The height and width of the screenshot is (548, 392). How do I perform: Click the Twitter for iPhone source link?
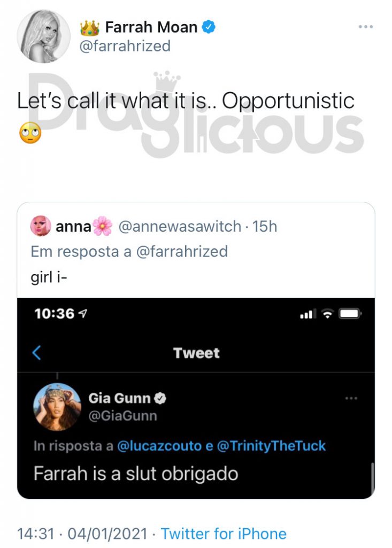224,534
